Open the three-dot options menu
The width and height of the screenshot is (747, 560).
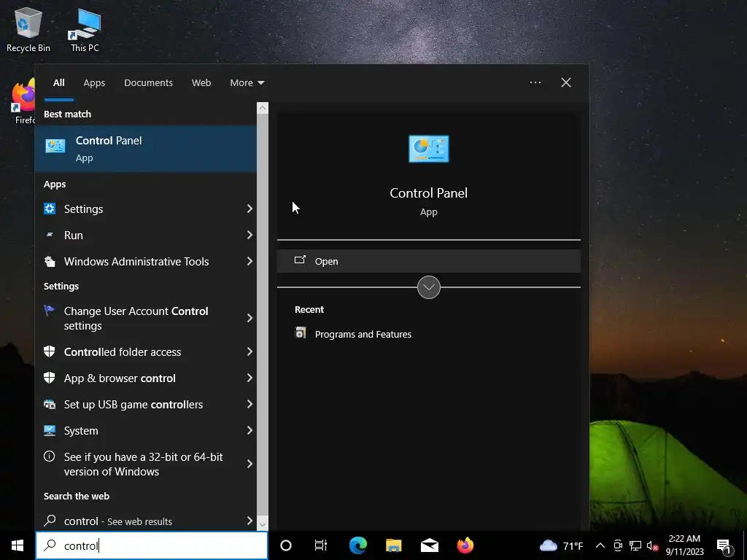(535, 82)
